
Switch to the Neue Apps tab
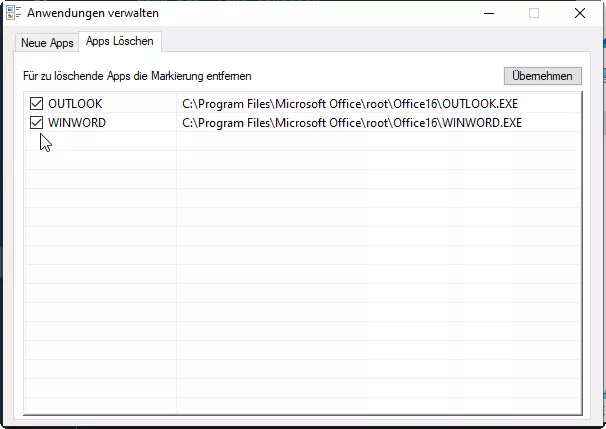pyautogui.click(x=47, y=43)
